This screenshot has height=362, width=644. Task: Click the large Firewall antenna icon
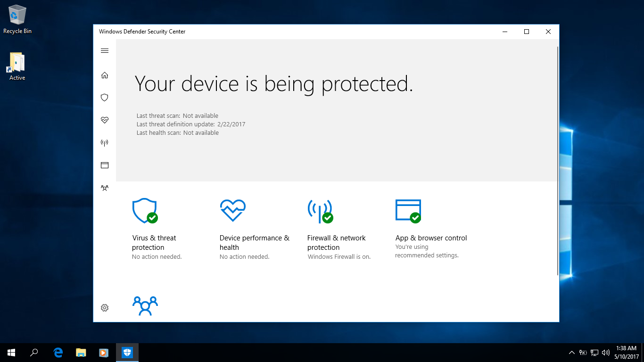pyautogui.click(x=320, y=211)
